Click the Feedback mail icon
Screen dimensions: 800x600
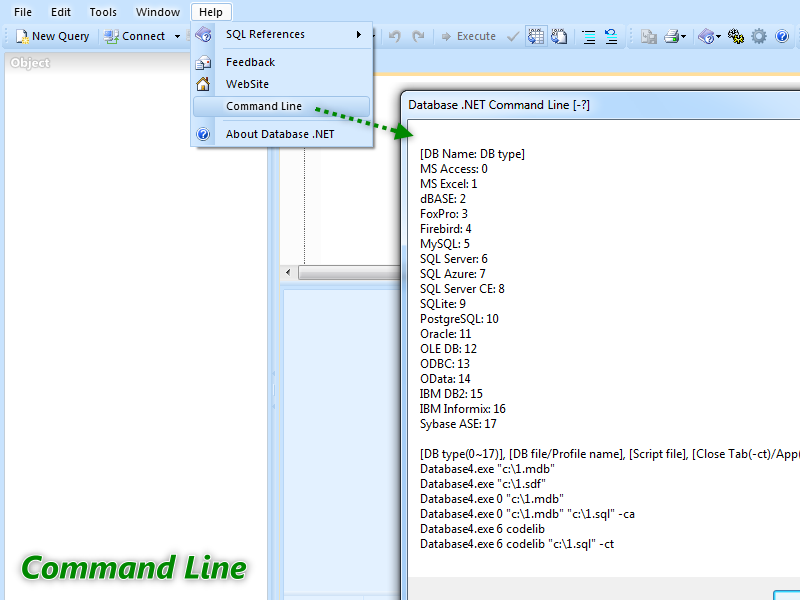[203, 63]
